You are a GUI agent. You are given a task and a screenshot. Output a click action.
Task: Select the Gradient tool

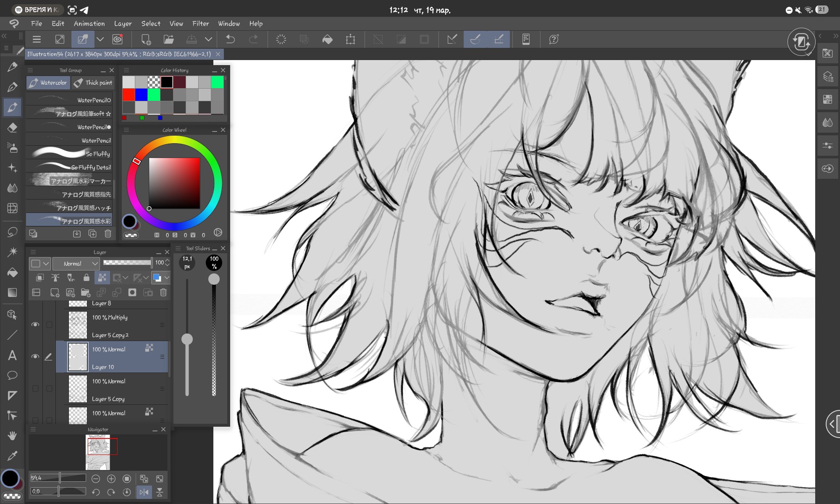(x=12, y=293)
